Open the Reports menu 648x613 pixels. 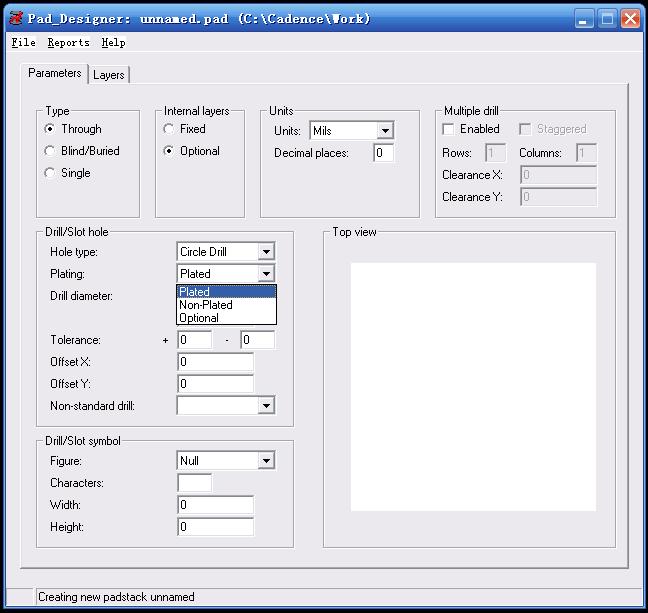pos(69,43)
